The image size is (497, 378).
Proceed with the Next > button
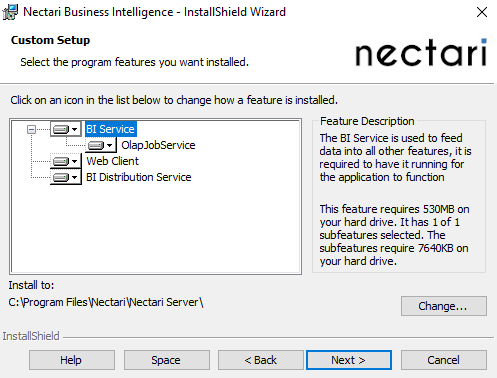click(x=349, y=360)
